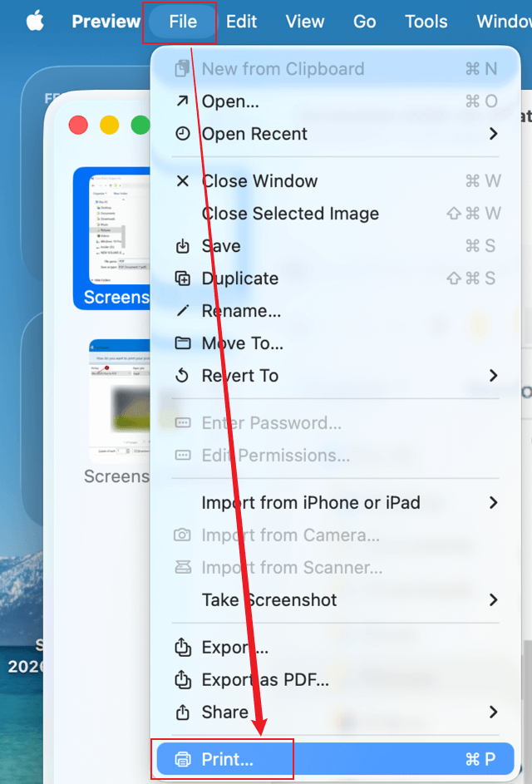Viewport: 532px width, 784px height.
Task: Click the green full-screen window button
Action: 140,125
